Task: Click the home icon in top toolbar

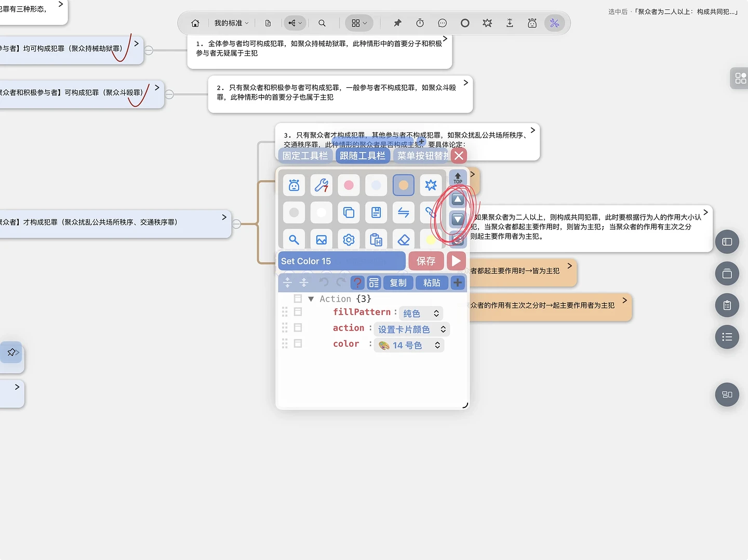Action: click(x=195, y=23)
